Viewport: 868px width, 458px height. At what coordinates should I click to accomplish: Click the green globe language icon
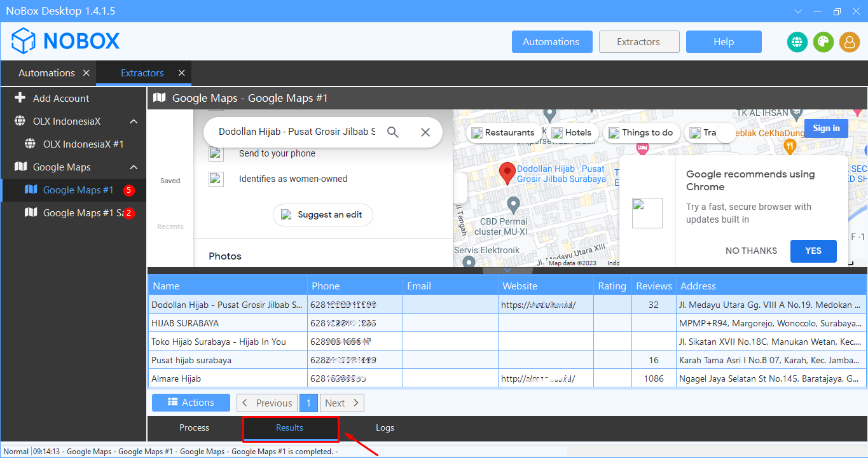point(797,42)
